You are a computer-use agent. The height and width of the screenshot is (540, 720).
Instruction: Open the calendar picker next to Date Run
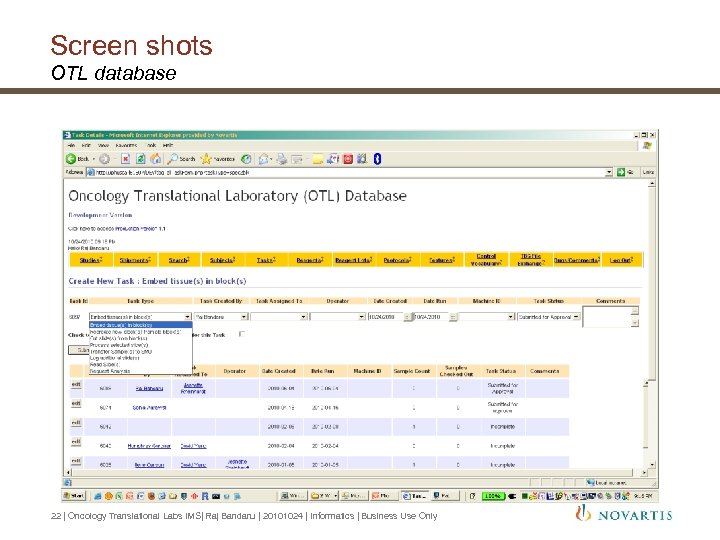(453, 317)
